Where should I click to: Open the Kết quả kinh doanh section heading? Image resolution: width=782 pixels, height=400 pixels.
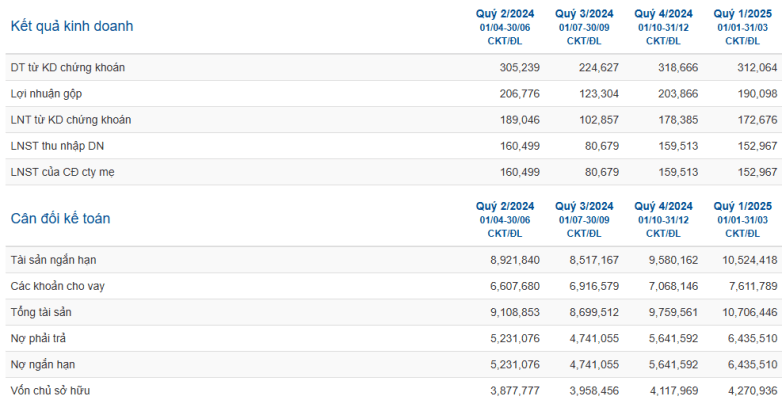coord(72,26)
